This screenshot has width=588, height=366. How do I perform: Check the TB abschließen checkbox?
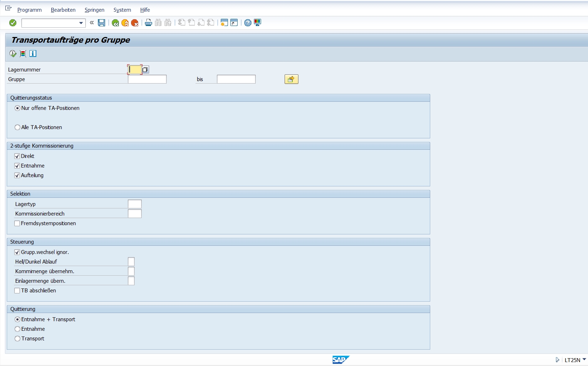[x=17, y=291]
